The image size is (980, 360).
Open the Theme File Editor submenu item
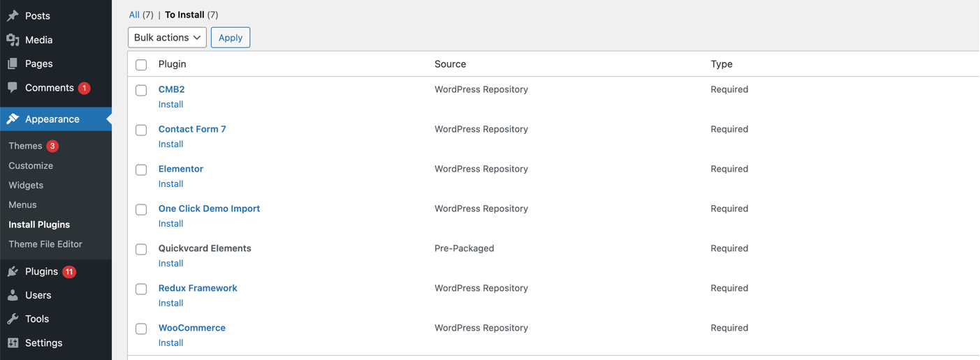45,244
